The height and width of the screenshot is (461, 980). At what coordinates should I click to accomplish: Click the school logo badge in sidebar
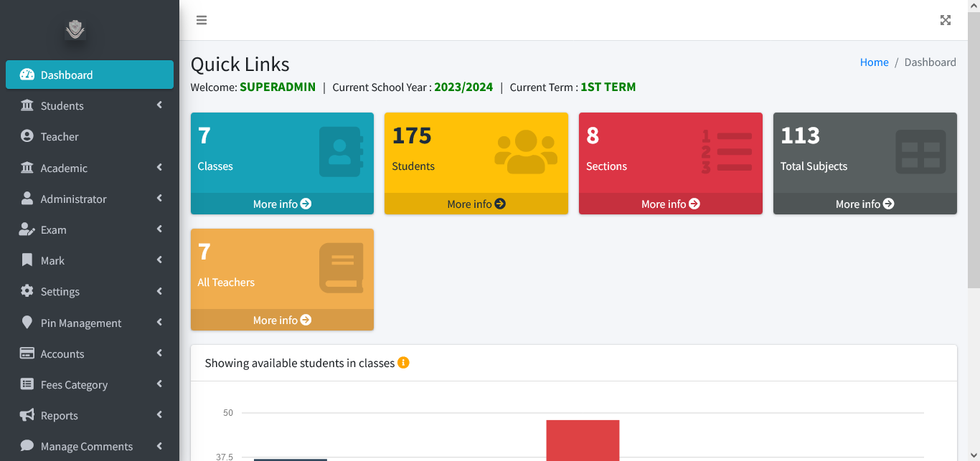[75, 29]
